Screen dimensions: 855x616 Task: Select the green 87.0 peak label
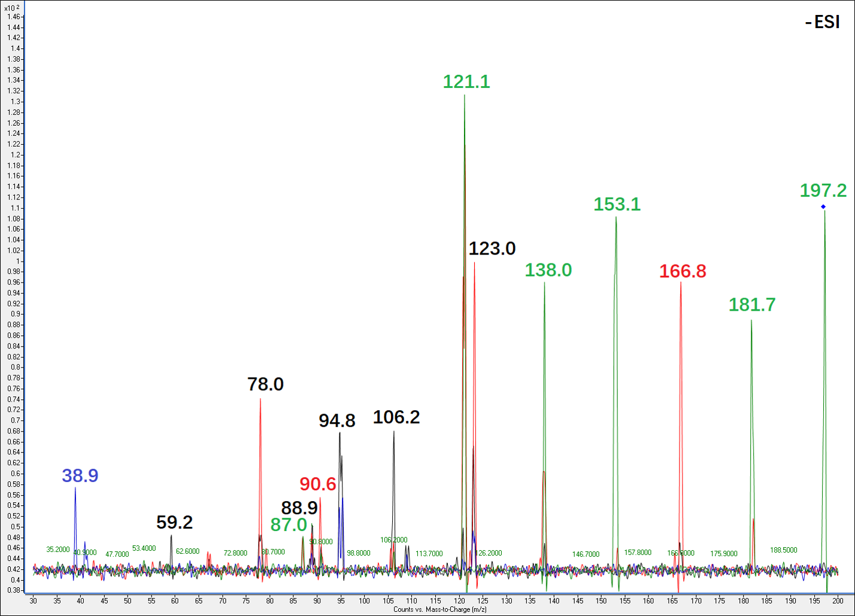pos(289,525)
